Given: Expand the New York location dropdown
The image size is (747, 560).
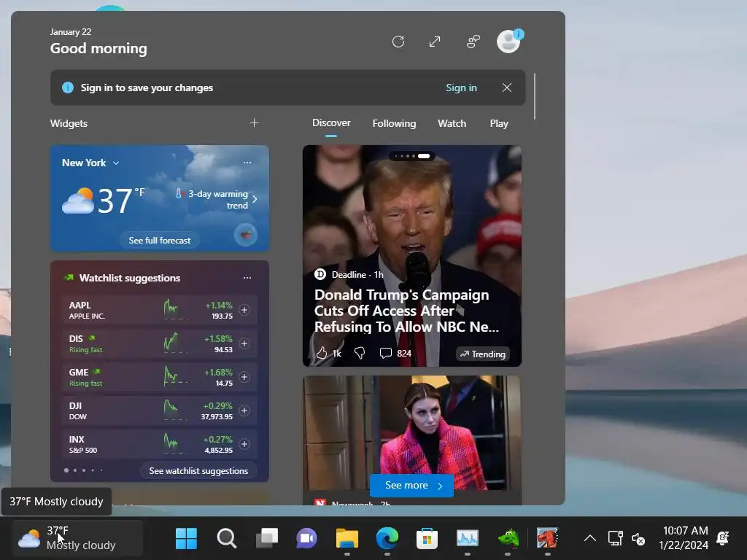Looking at the screenshot, I should coord(116,163).
